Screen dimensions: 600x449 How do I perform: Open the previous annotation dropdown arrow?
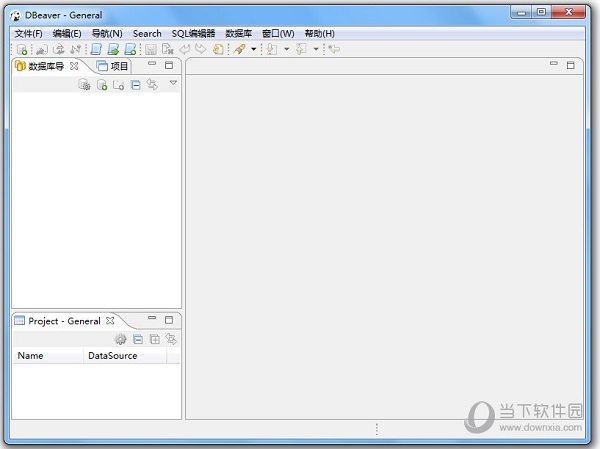click(x=316, y=49)
